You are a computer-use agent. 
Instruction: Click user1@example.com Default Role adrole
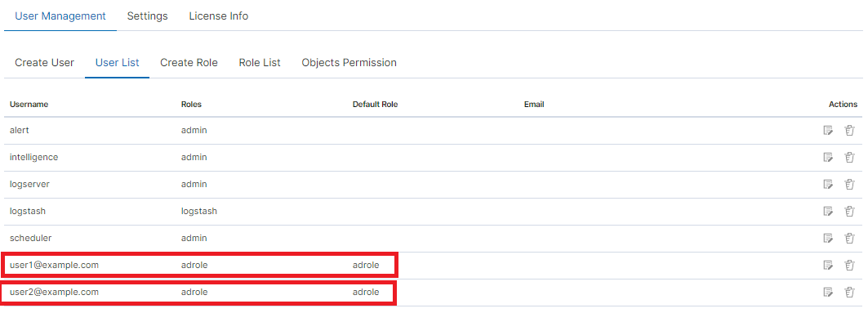click(x=366, y=265)
